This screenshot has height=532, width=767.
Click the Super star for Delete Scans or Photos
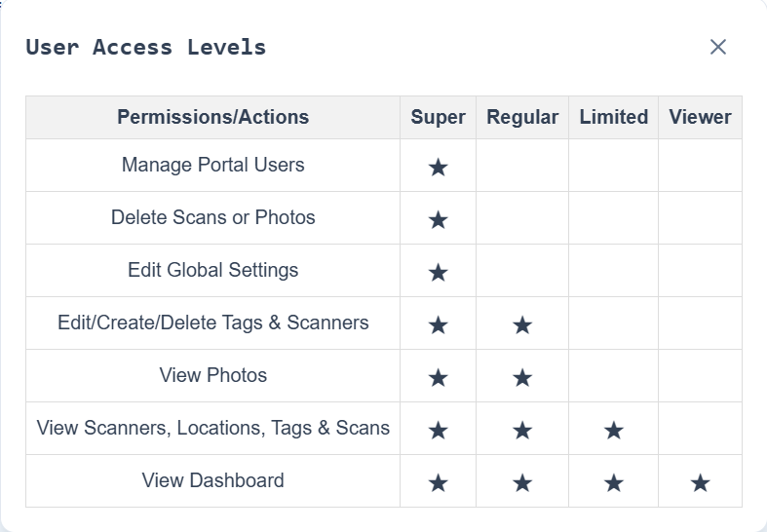[438, 219]
